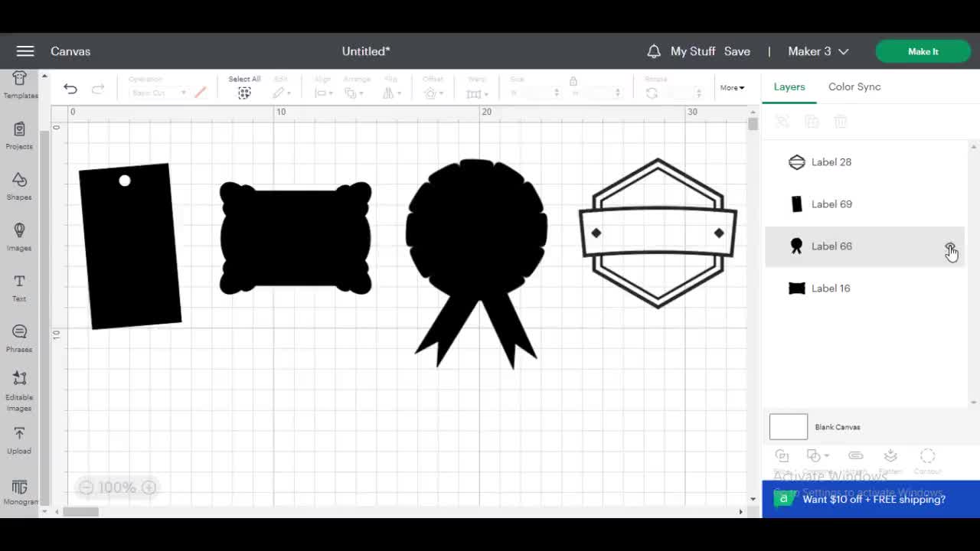Click the Attach paperclip icon
980x551 pixels.
pyautogui.click(x=856, y=456)
